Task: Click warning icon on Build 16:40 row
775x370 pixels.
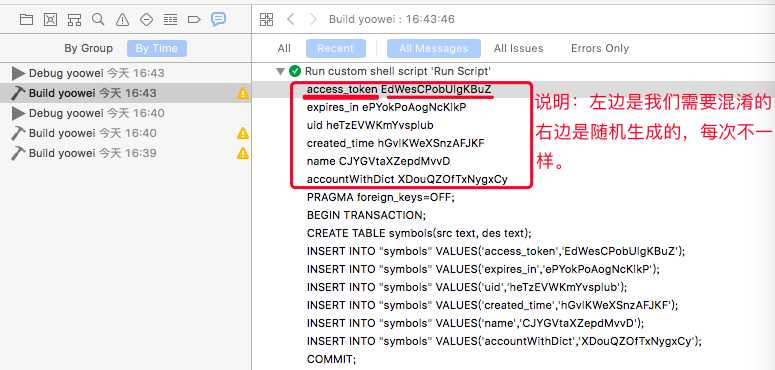Action: click(x=243, y=133)
